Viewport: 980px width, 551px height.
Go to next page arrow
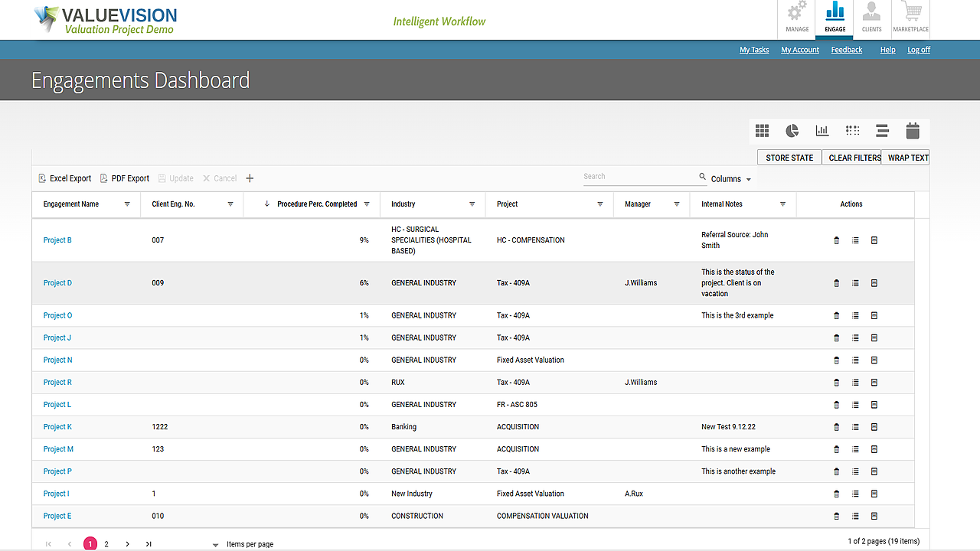pos(128,544)
